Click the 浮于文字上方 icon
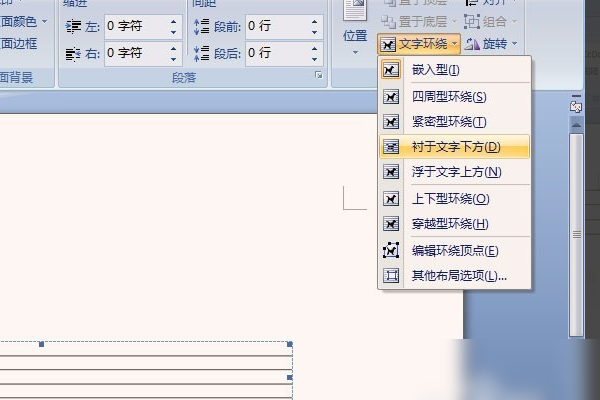Viewport: 600px width, 400px height. [391, 172]
